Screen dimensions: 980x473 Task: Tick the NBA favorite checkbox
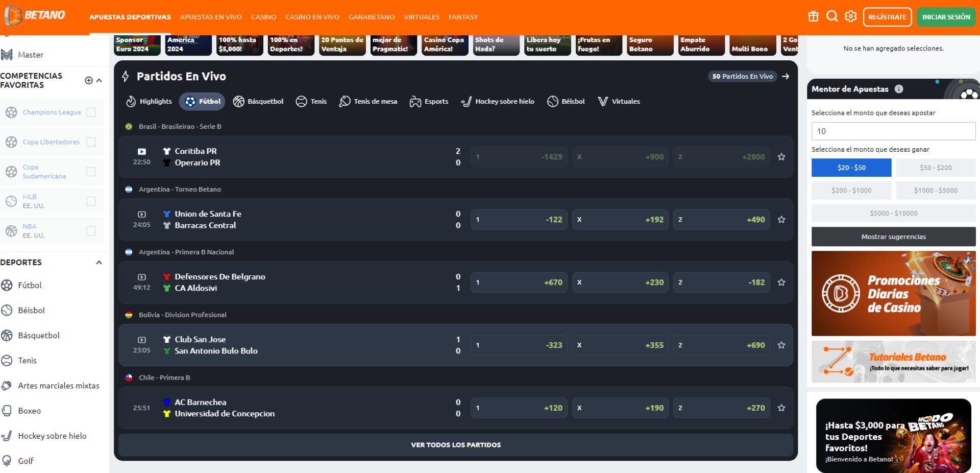tap(91, 231)
